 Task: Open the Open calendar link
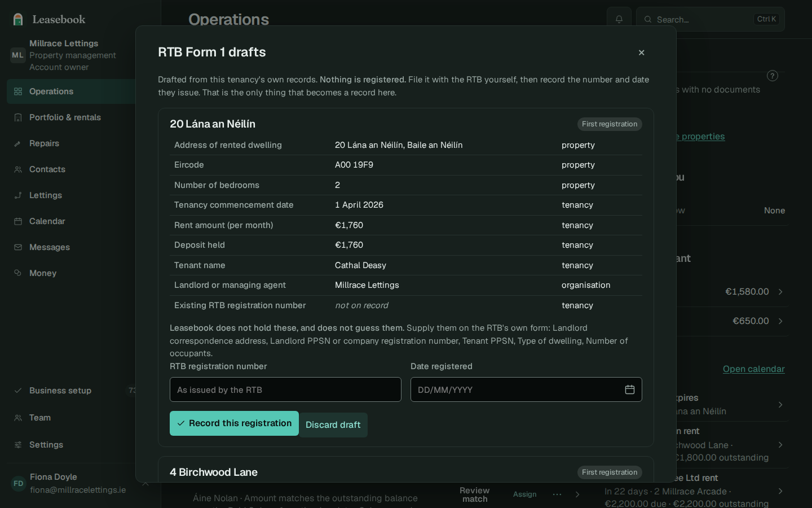pyautogui.click(x=753, y=369)
